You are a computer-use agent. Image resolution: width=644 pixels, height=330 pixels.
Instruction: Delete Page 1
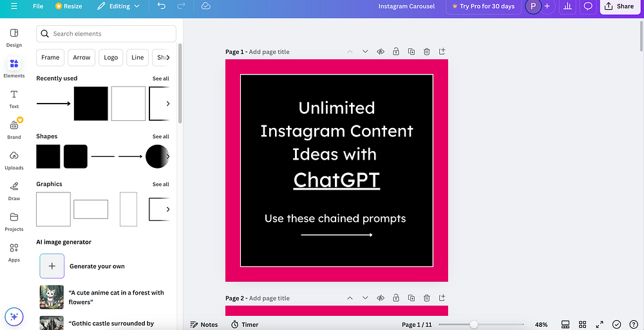[x=427, y=51]
